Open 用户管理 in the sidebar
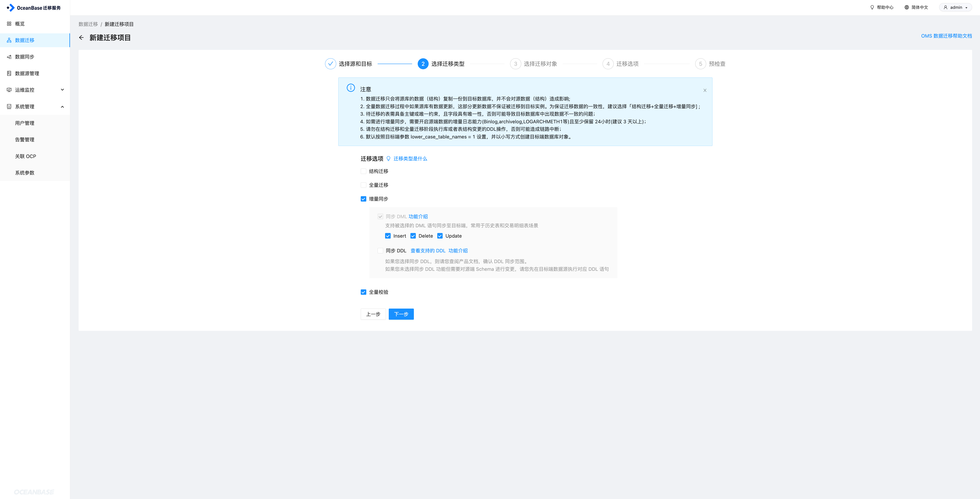Viewport: 980px width, 499px height. (25, 123)
